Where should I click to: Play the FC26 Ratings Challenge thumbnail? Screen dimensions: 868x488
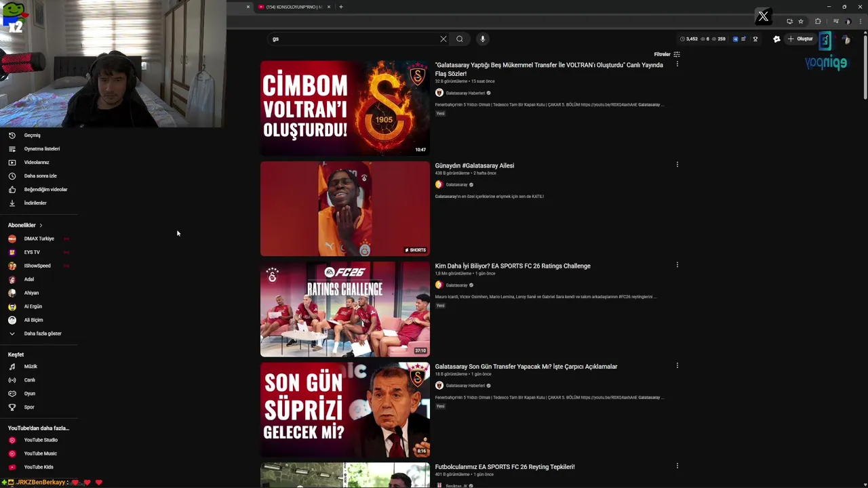tap(345, 309)
